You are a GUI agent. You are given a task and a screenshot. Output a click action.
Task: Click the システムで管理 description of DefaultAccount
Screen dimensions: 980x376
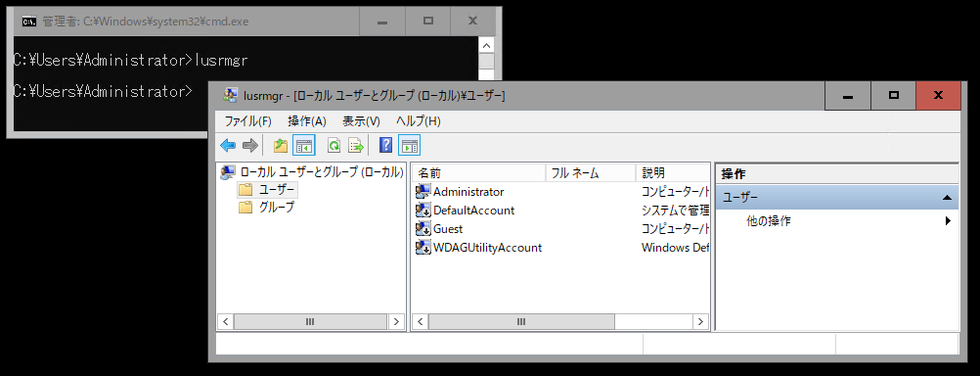(675, 211)
